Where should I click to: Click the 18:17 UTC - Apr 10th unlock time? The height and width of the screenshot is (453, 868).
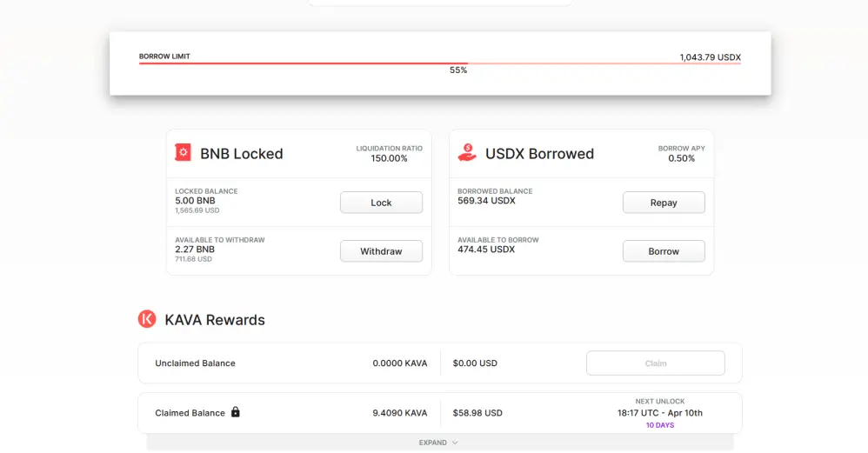coord(660,413)
